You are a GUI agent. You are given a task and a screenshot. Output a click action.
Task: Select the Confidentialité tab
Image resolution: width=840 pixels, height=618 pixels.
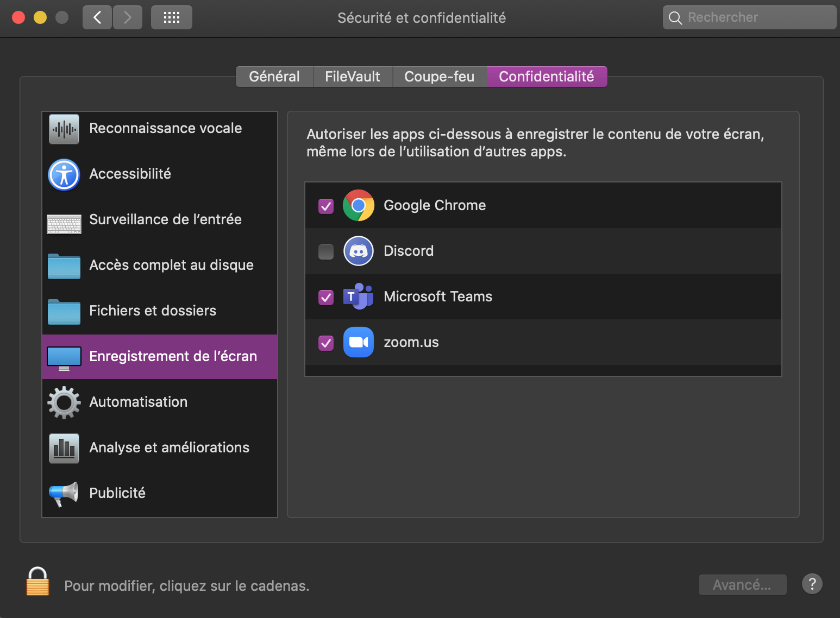pos(547,77)
